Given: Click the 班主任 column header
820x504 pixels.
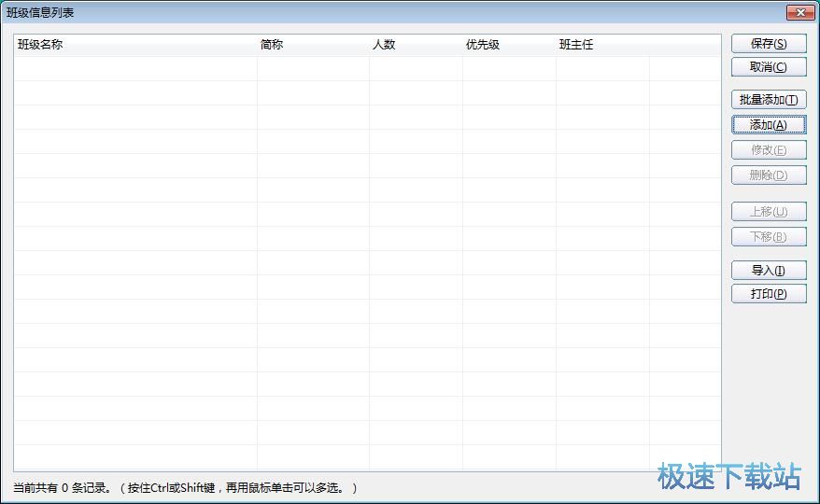Looking at the screenshot, I should click(603, 45).
